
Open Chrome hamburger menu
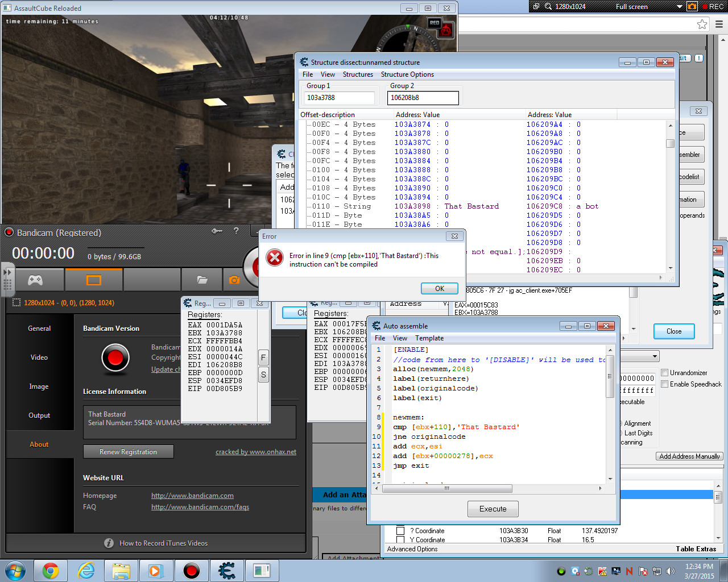(719, 24)
